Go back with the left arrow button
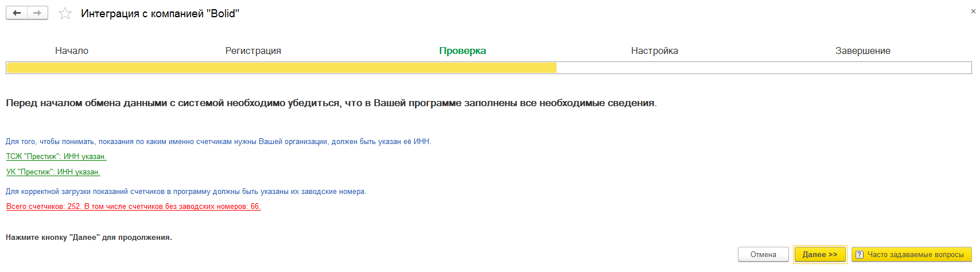980x272 pixels. 17,13
